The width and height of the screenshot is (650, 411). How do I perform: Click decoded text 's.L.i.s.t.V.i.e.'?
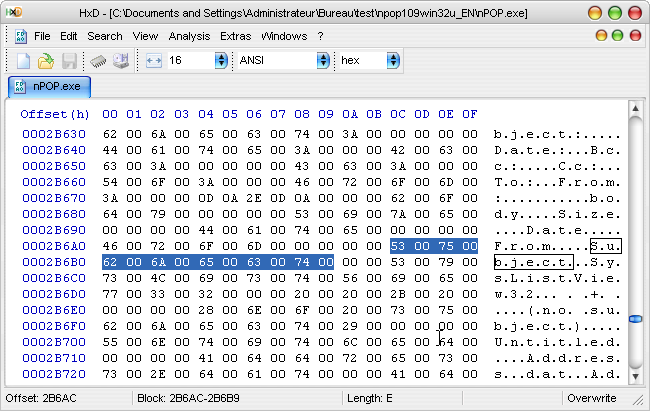pos(557,278)
